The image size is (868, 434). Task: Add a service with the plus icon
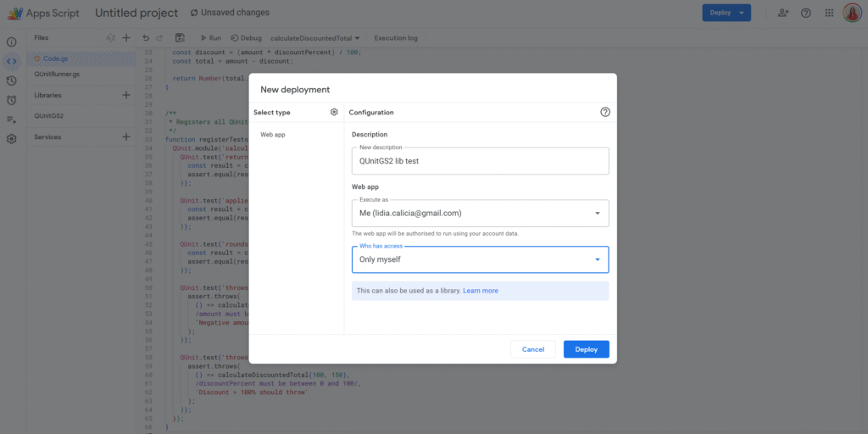[x=126, y=137]
